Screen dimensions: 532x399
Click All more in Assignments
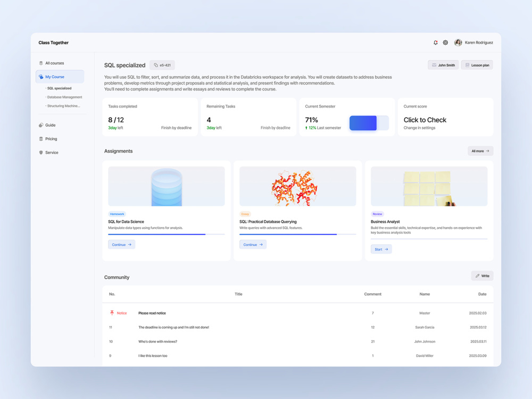[x=480, y=151]
